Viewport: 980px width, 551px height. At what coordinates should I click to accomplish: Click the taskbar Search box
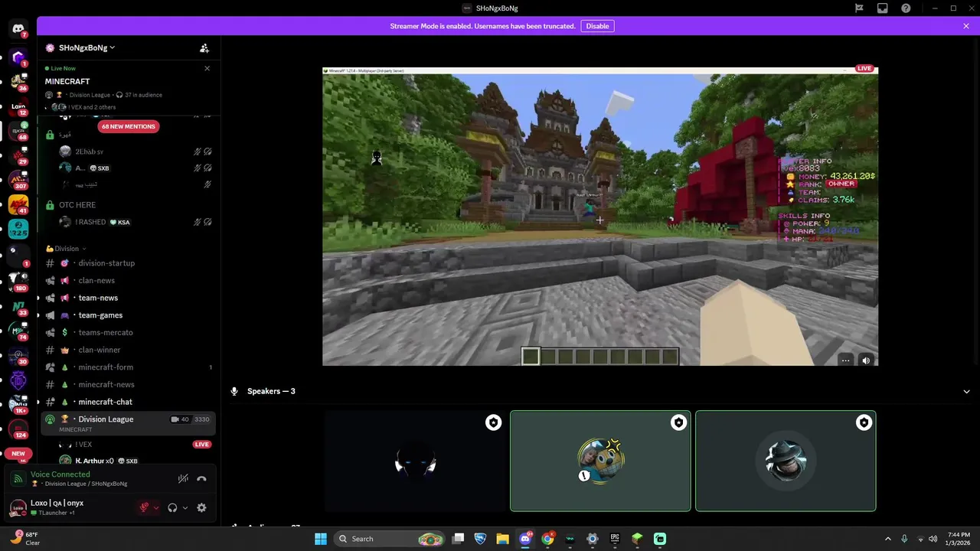390,539
